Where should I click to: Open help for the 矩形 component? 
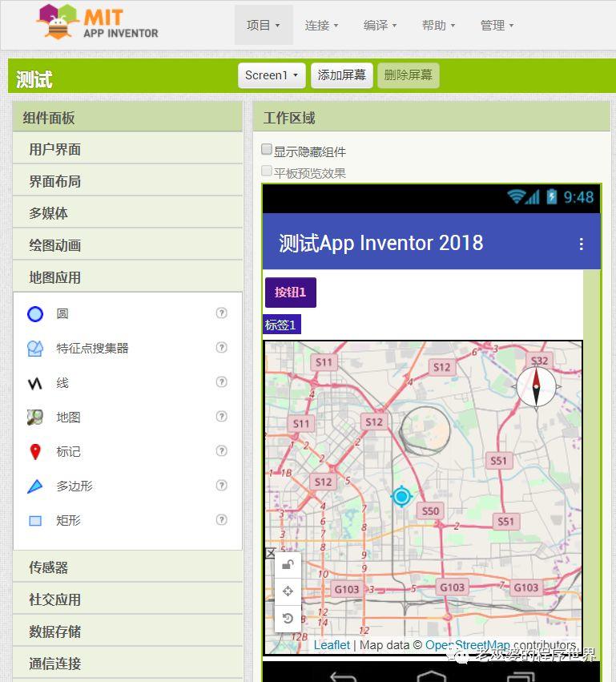tap(222, 519)
